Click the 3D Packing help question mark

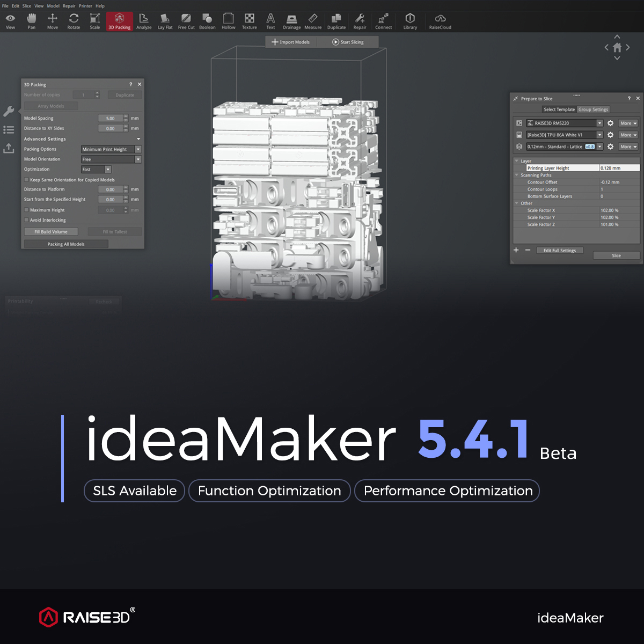click(x=130, y=84)
